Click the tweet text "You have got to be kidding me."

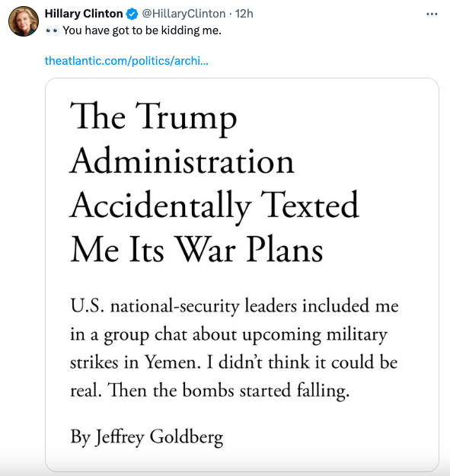[x=142, y=30]
